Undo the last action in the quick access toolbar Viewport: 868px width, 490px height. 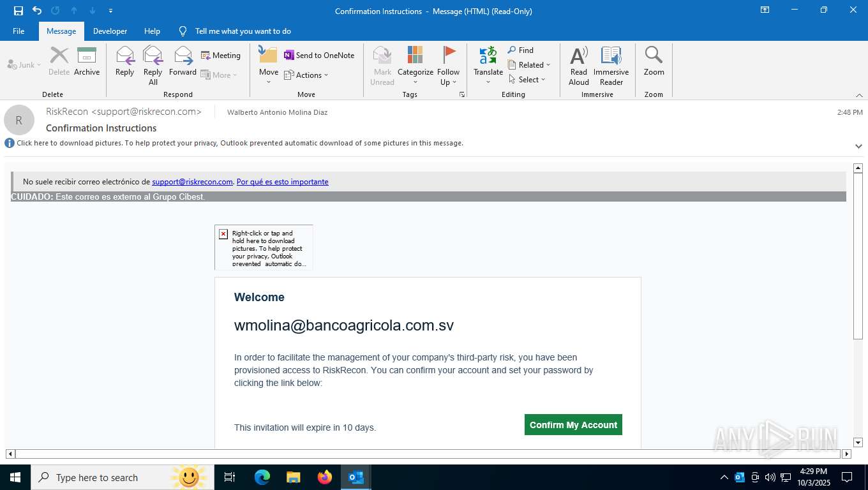click(37, 11)
